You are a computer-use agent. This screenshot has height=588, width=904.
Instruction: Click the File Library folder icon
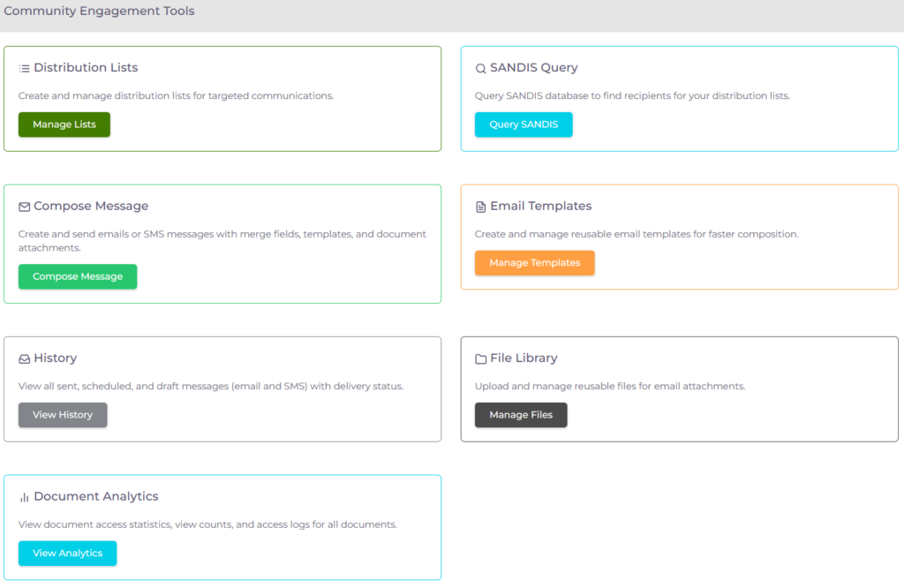point(480,359)
